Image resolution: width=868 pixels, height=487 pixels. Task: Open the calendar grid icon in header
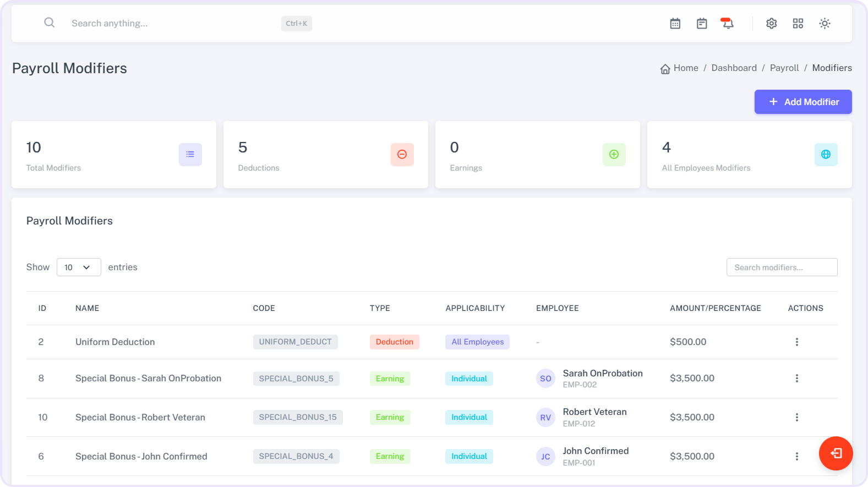click(675, 23)
